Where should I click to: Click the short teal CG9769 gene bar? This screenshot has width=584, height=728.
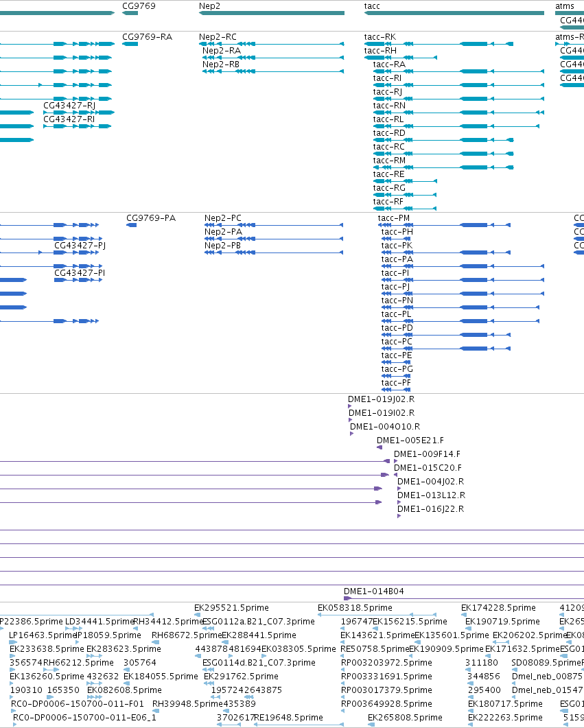coord(130,13)
